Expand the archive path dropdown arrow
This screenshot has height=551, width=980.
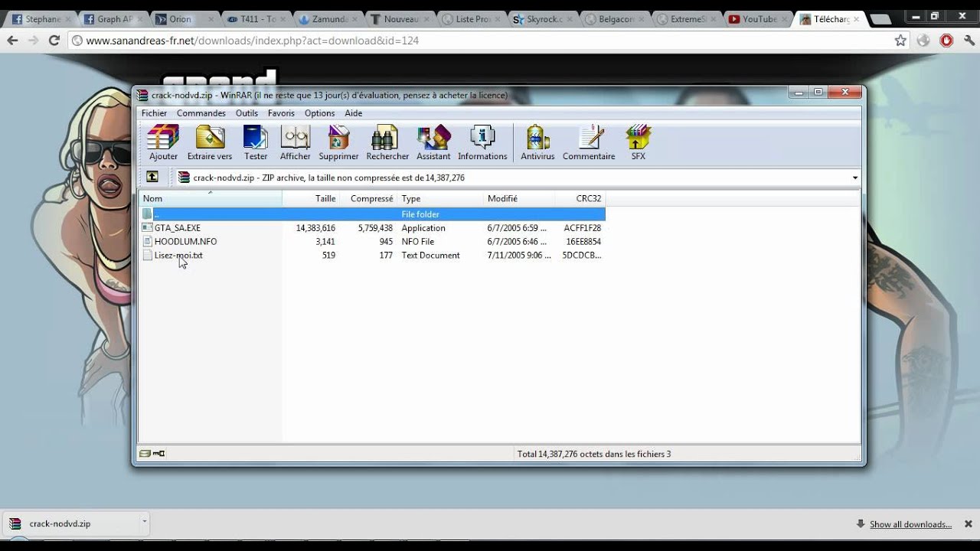click(855, 178)
